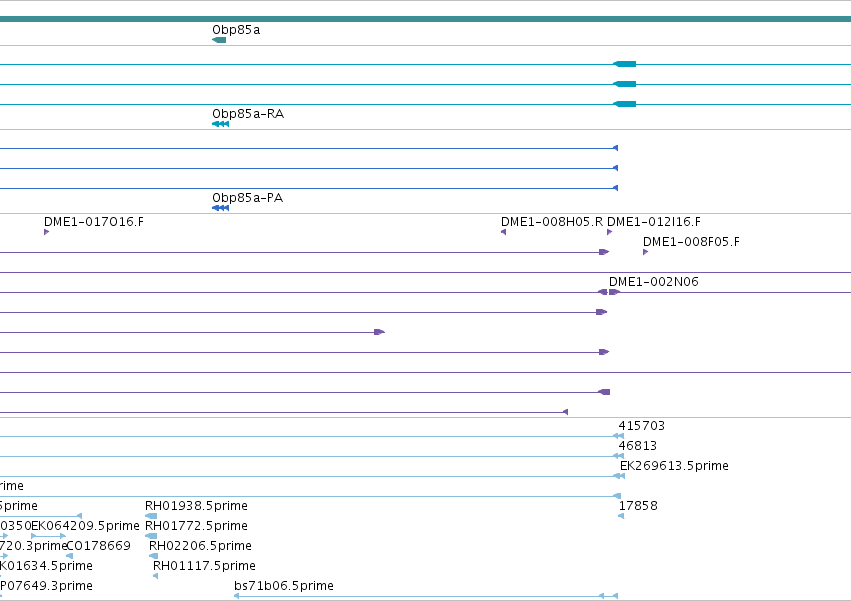Click the RH02206.5prime label
This screenshot has height=601, width=851.
pos(200,546)
